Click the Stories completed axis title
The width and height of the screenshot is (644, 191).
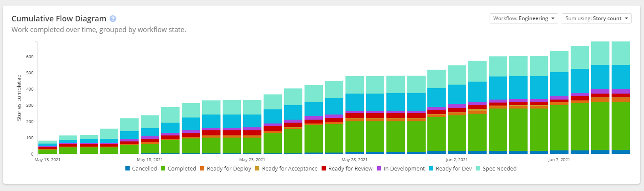tap(19, 97)
